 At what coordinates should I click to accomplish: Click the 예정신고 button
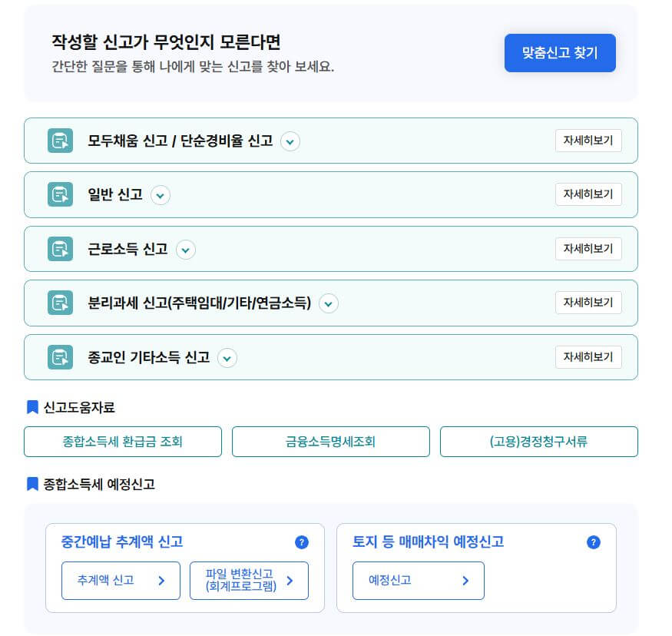tap(418, 581)
